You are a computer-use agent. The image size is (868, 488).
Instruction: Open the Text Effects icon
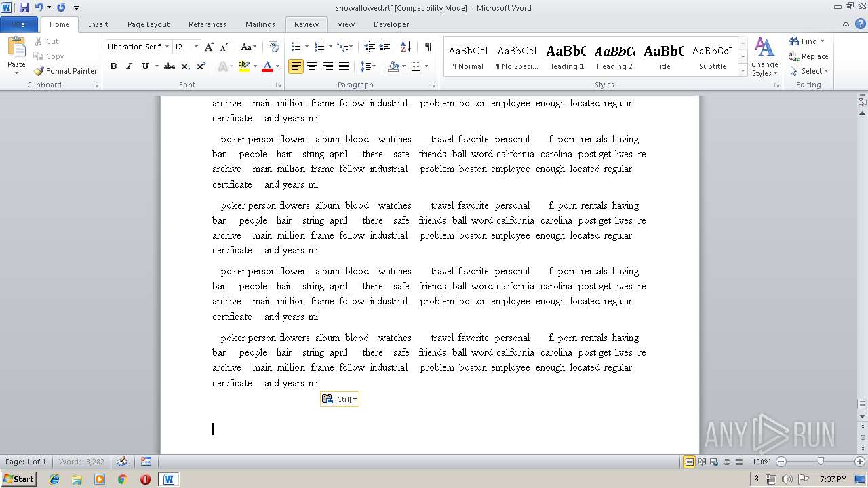tap(222, 66)
